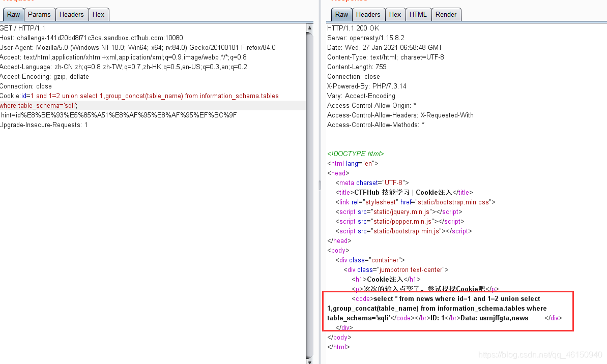Click the Access-Control-Allow-Headers line
Viewport: 607px width, 364px height.
[x=400, y=115]
